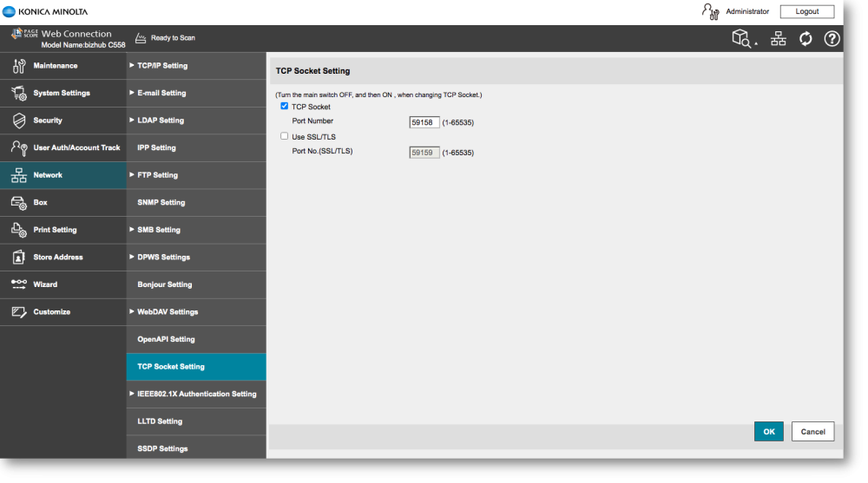Enable the Use SSL/TLS checkbox
The height and width of the screenshot is (483, 868).
(284, 136)
